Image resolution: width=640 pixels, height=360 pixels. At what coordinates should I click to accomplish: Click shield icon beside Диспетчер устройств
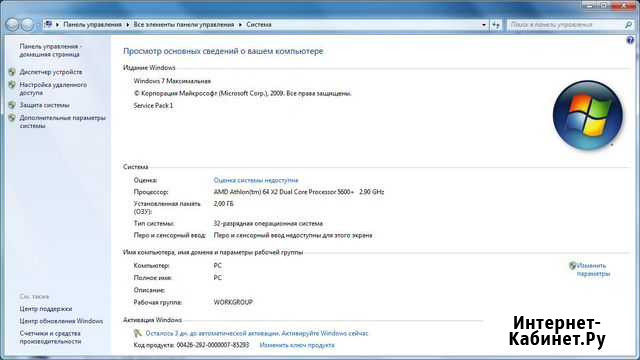coord(12,72)
